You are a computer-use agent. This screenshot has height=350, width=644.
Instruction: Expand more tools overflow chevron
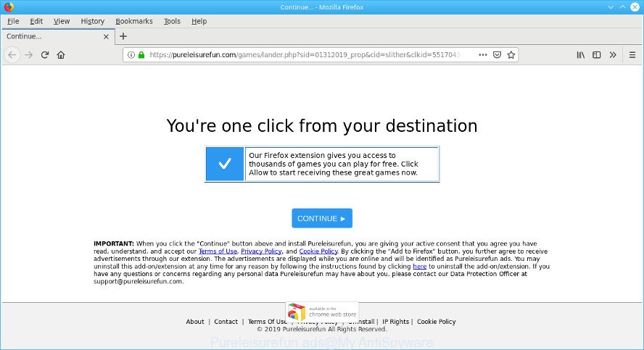click(x=613, y=55)
